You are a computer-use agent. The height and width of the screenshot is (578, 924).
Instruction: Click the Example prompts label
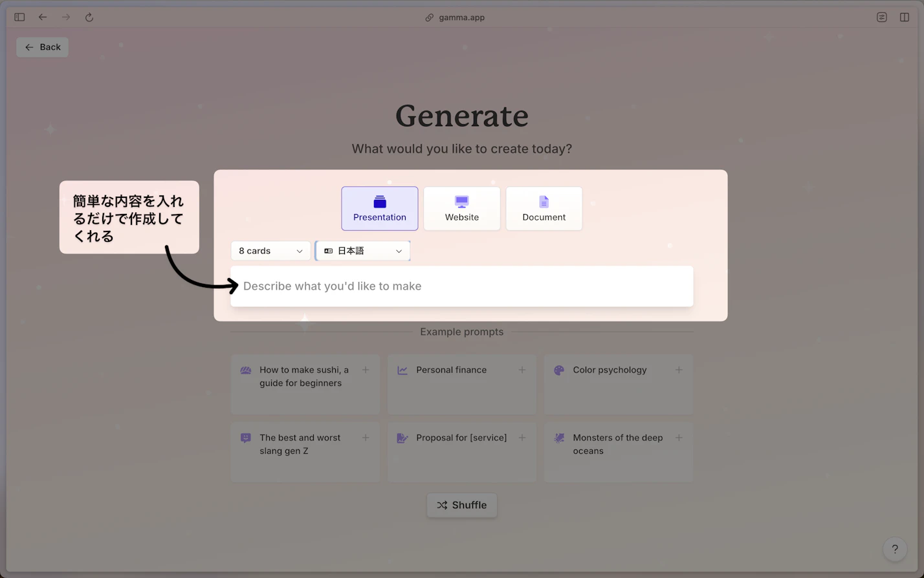point(462,332)
